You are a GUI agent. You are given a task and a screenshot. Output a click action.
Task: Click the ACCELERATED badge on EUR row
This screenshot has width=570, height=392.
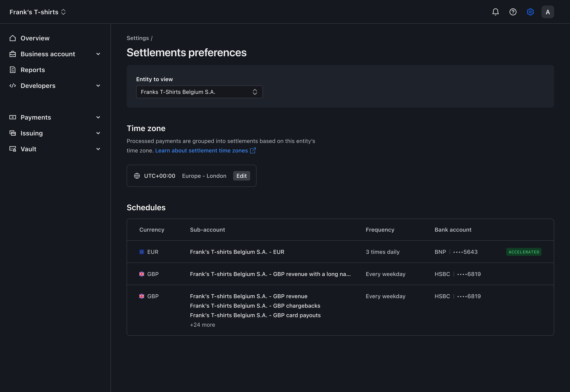click(524, 252)
